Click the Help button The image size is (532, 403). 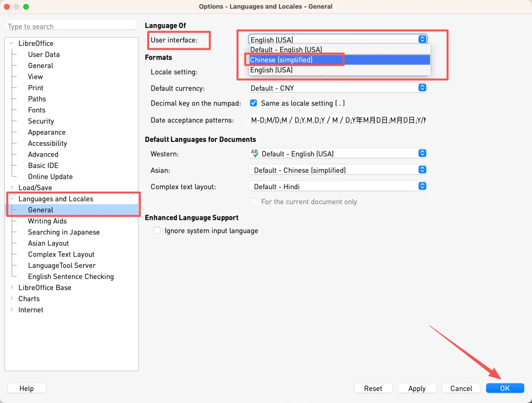pyautogui.click(x=27, y=388)
